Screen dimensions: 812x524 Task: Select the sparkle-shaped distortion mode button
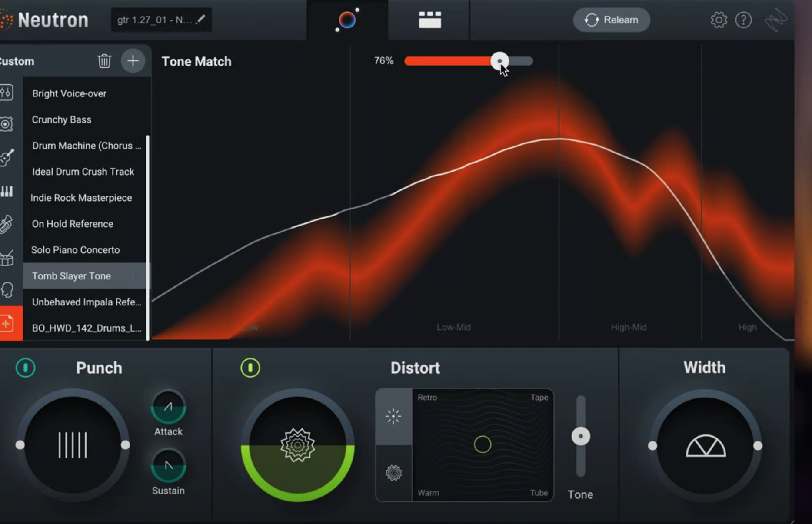393,416
